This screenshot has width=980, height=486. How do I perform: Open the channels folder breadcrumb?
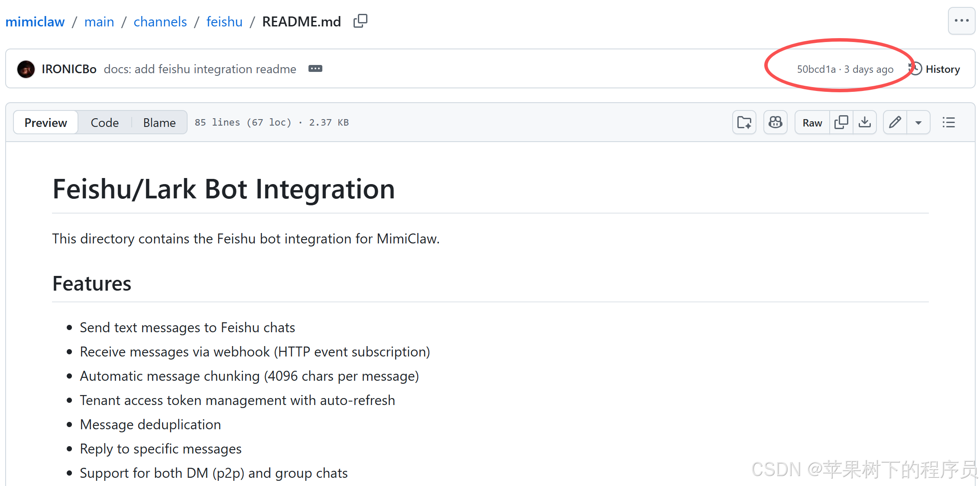[160, 22]
